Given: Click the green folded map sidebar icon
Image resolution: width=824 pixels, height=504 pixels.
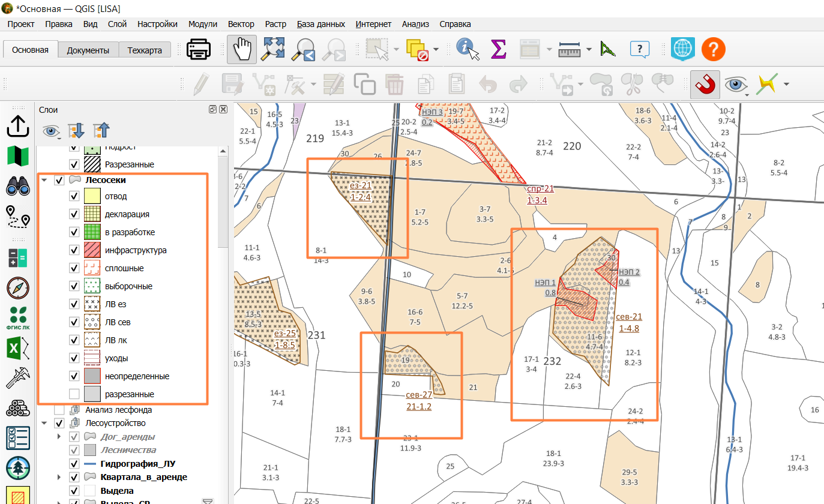Looking at the screenshot, I should pos(18,156).
